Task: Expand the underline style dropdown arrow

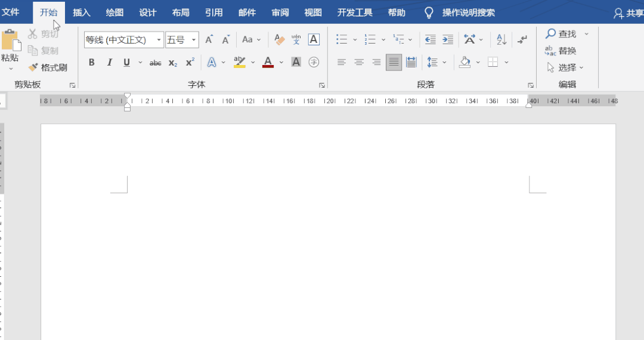Action: pyautogui.click(x=140, y=63)
